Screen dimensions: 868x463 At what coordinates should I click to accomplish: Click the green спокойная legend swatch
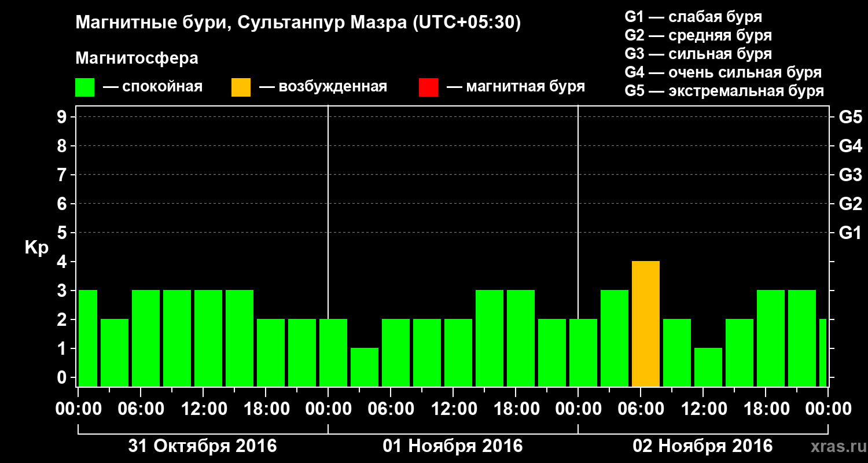coord(85,87)
